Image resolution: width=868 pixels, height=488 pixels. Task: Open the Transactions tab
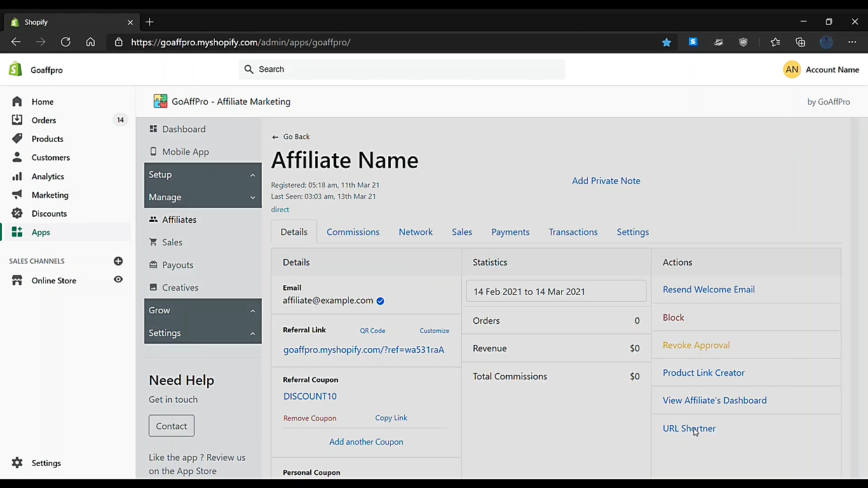(573, 232)
